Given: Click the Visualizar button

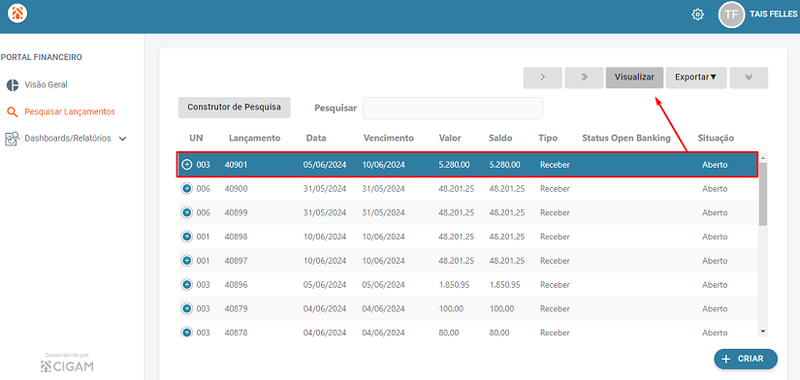Looking at the screenshot, I should tap(634, 78).
